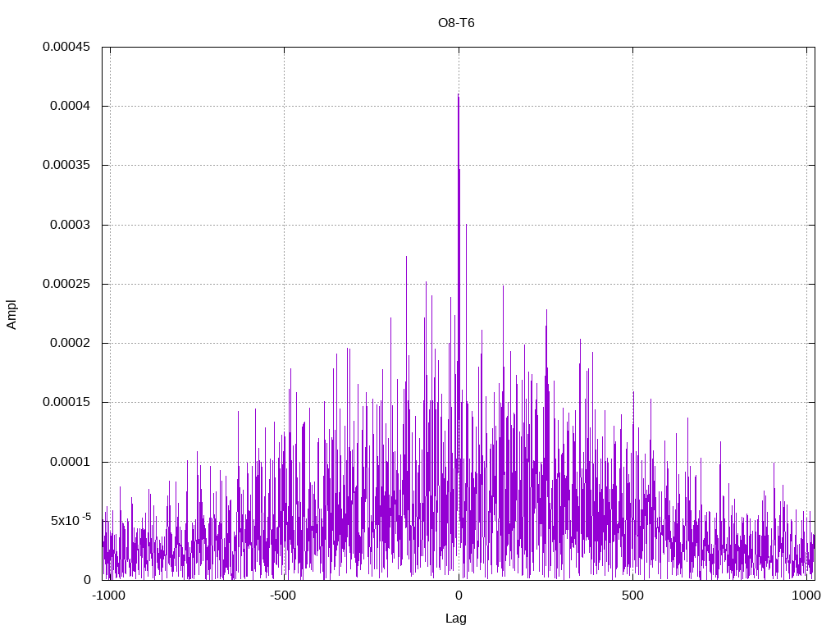The height and width of the screenshot is (630, 840).
Task: Select the x-axis label Lag
Action: [x=456, y=619]
